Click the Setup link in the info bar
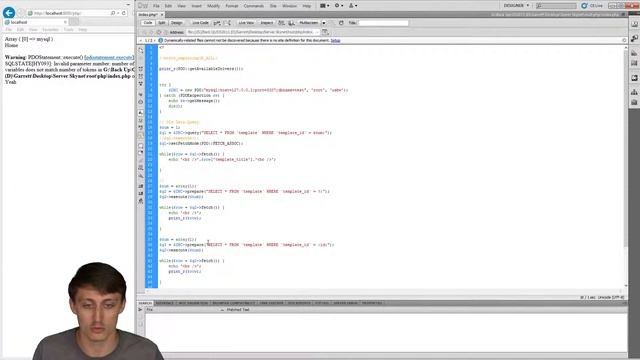This screenshot has height=360, width=640. [x=335, y=40]
